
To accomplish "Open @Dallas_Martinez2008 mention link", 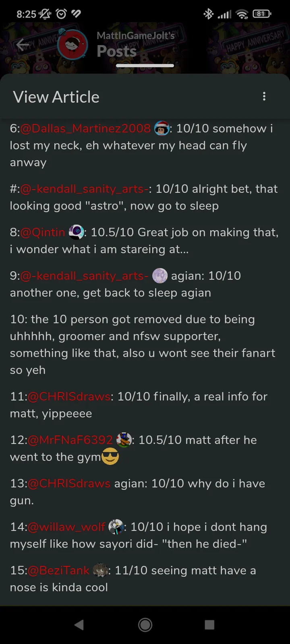I will click(x=85, y=128).
